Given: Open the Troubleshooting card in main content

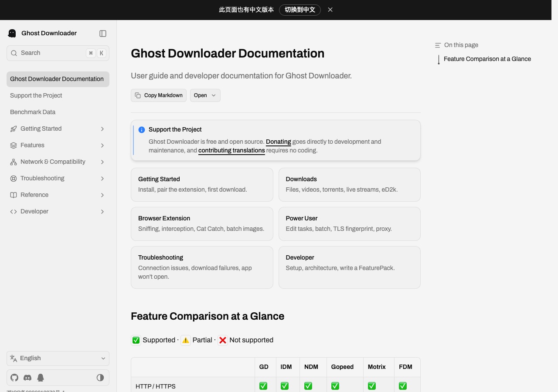Looking at the screenshot, I should point(202,267).
